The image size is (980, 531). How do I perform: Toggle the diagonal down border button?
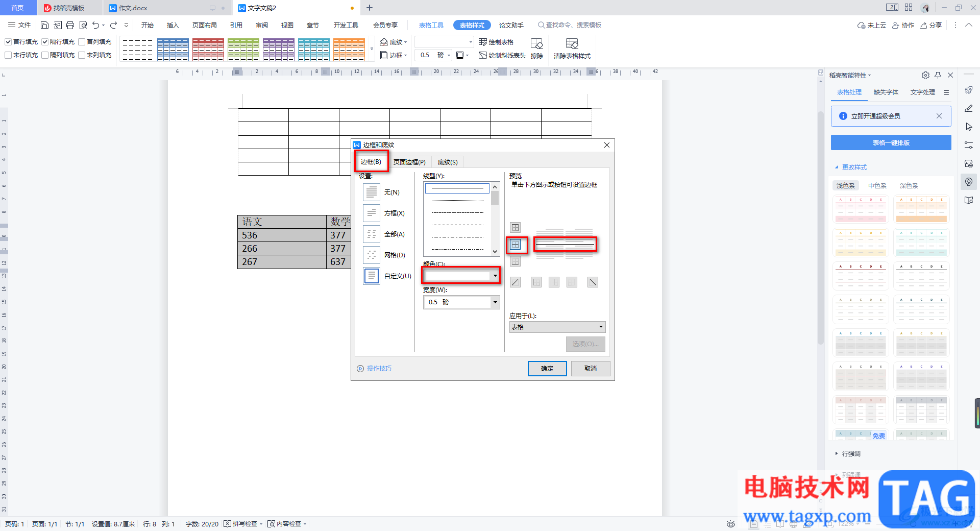[593, 282]
